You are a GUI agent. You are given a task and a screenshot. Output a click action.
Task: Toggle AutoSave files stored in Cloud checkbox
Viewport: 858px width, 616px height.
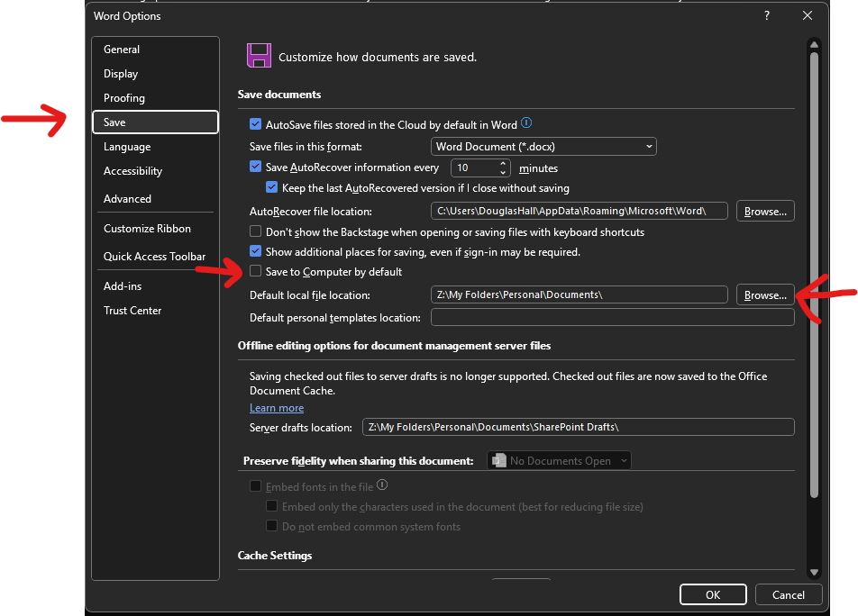(256, 124)
